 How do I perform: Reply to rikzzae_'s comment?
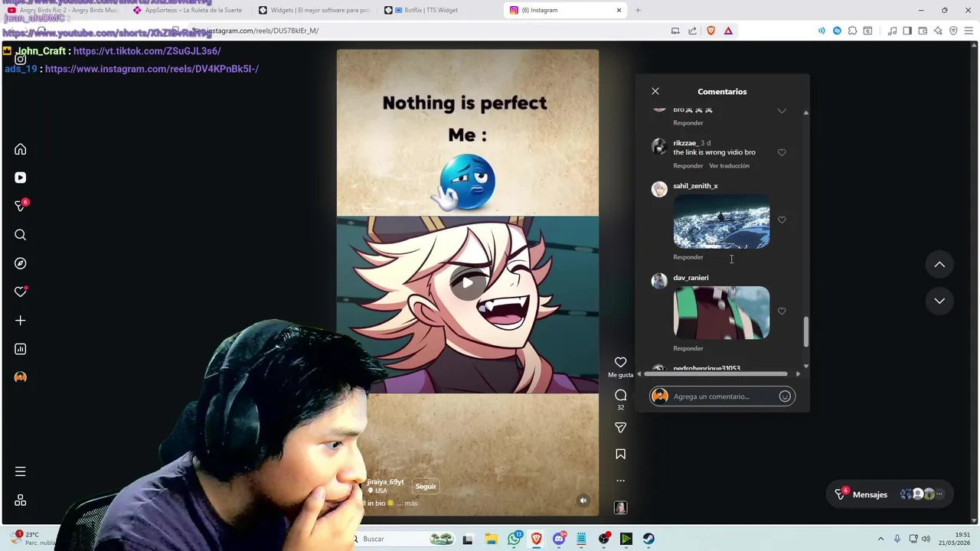688,165
